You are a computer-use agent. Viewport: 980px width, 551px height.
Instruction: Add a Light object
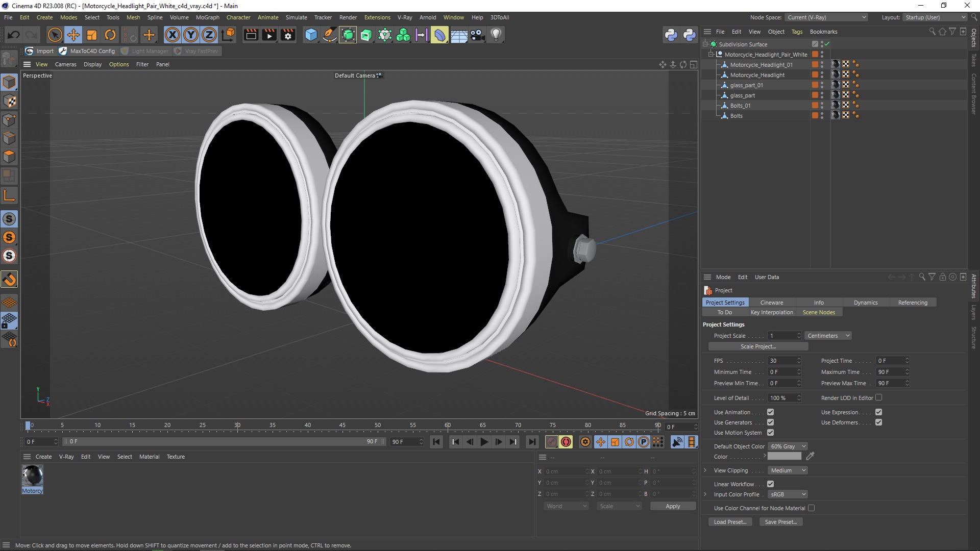496,35
